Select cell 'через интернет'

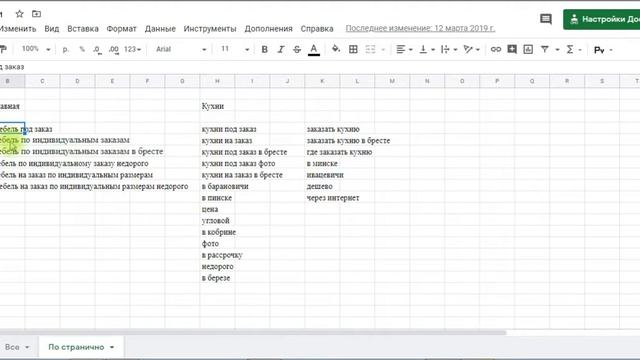(333, 198)
